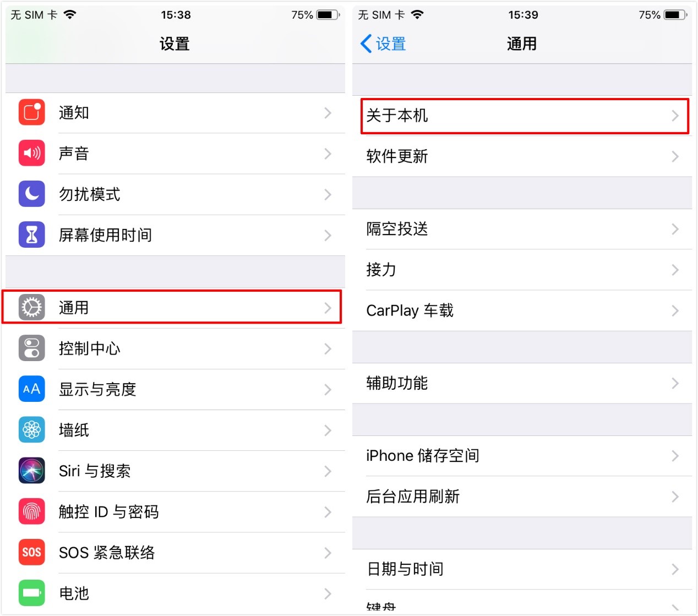Tap the 勿扰模式 crescent moon icon
Viewport: 698px width, 616px height.
(x=31, y=194)
